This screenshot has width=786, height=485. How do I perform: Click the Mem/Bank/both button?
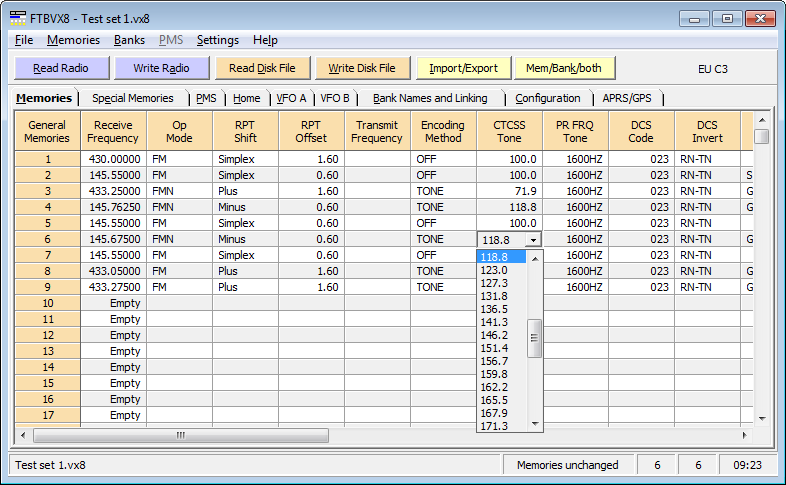[564, 68]
